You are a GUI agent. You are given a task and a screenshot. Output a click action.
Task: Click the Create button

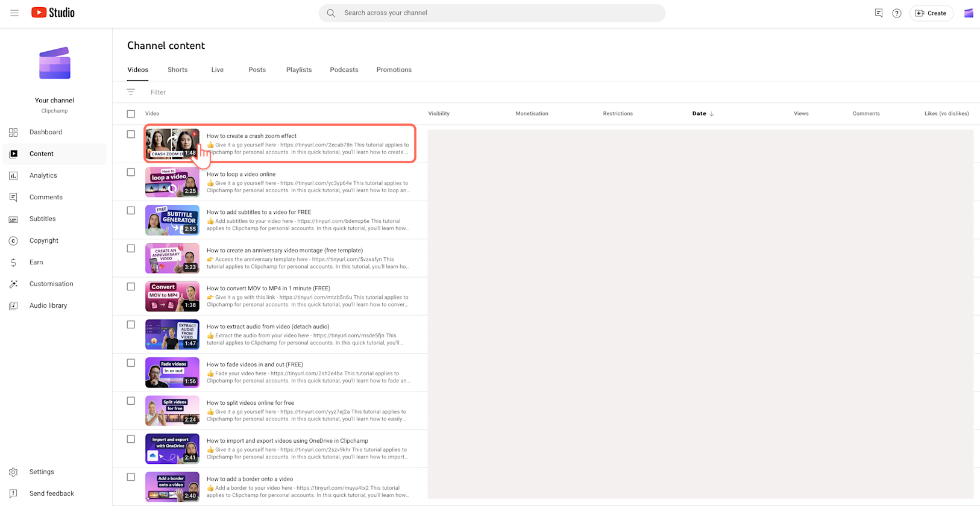(x=931, y=13)
